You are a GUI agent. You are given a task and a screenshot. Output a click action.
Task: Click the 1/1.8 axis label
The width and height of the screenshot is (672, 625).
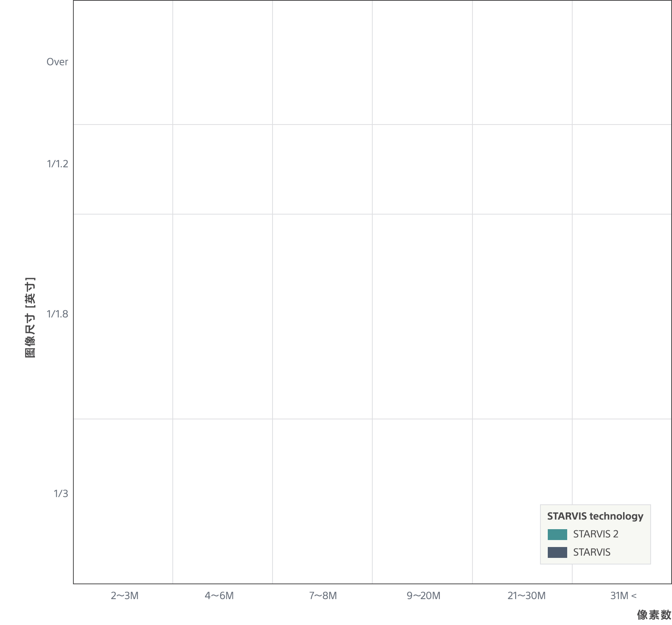tap(57, 314)
